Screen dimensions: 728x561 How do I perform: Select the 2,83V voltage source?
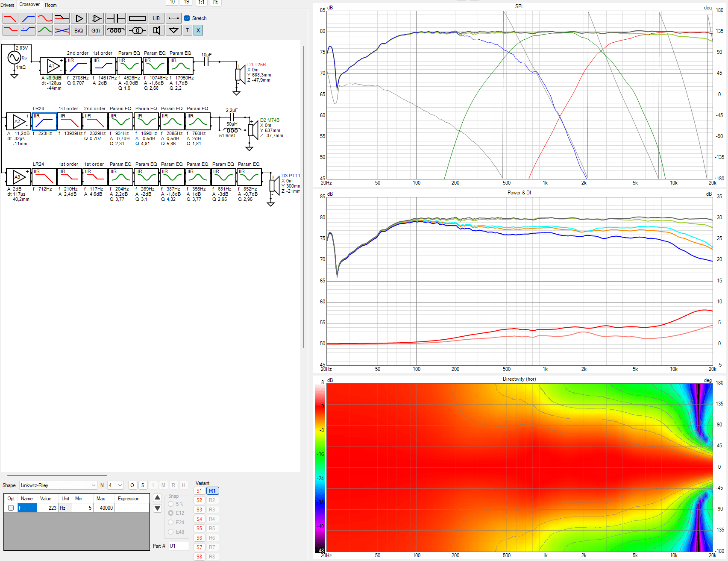[x=15, y=58]
